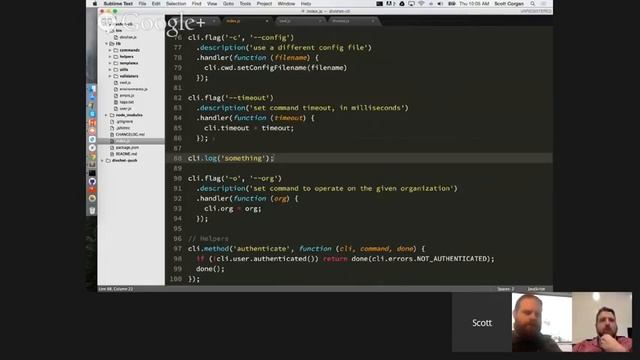Open .gitignore in the sidebar
This screenshot has width=640, height=360.
click(x=124, y=122)
